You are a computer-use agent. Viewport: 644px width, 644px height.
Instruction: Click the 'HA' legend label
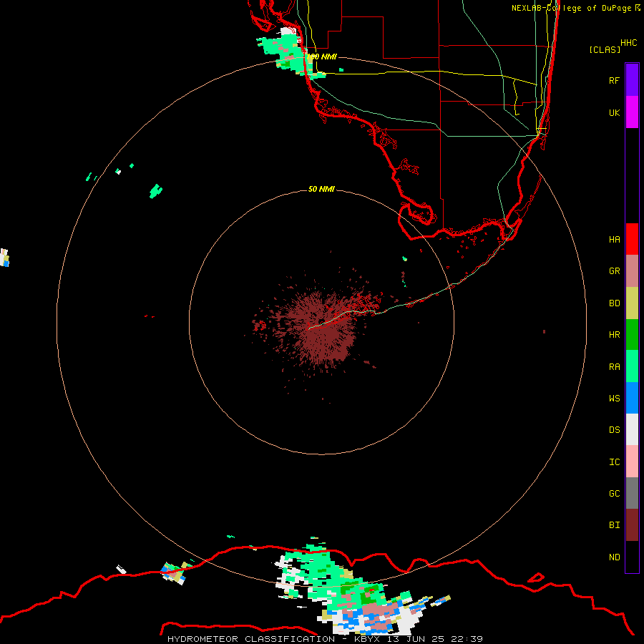pos(615,239)
